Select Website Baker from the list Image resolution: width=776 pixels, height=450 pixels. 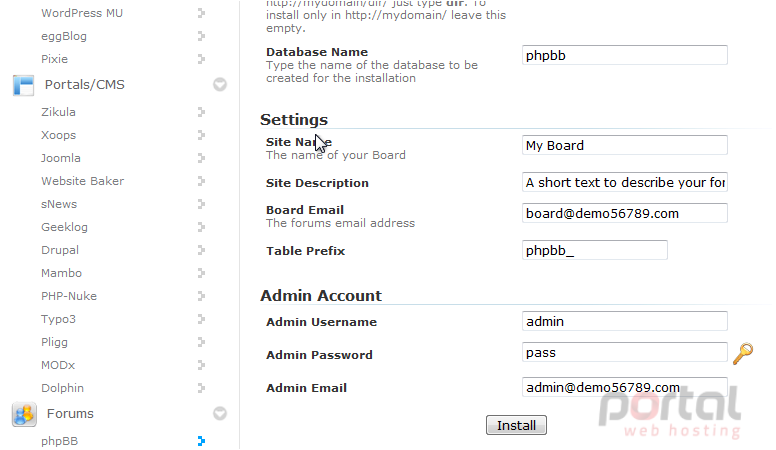tap(83, 181)
